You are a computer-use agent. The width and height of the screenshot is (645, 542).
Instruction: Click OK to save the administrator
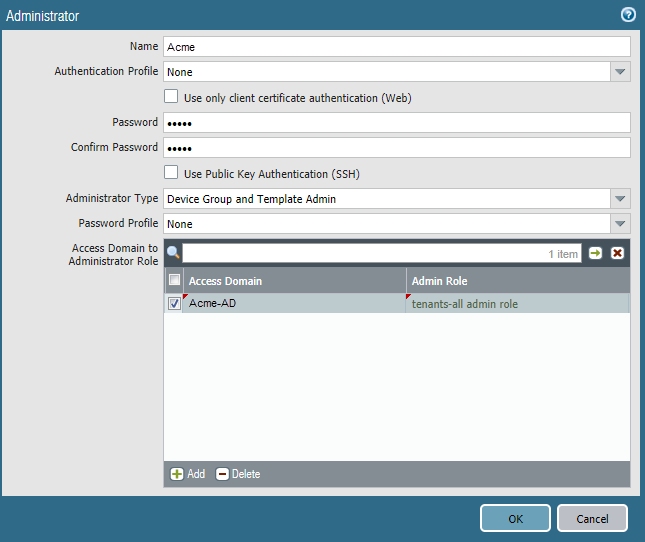515,518
